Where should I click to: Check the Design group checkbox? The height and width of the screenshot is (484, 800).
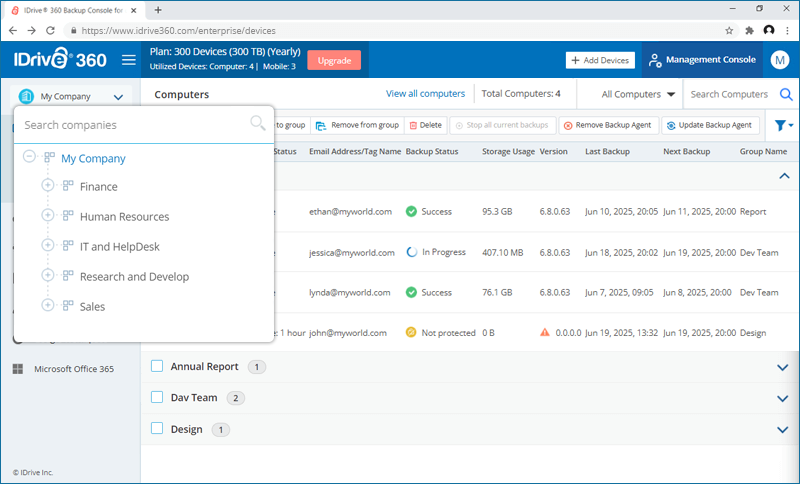157,428
